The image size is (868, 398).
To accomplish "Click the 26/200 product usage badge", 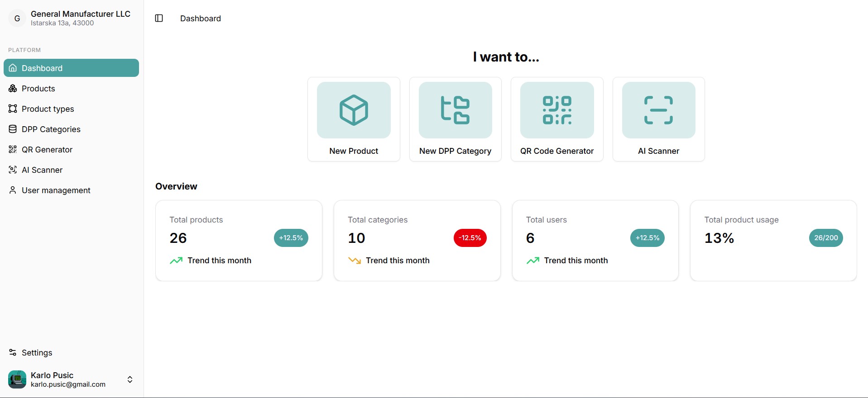I will [825, 238].
